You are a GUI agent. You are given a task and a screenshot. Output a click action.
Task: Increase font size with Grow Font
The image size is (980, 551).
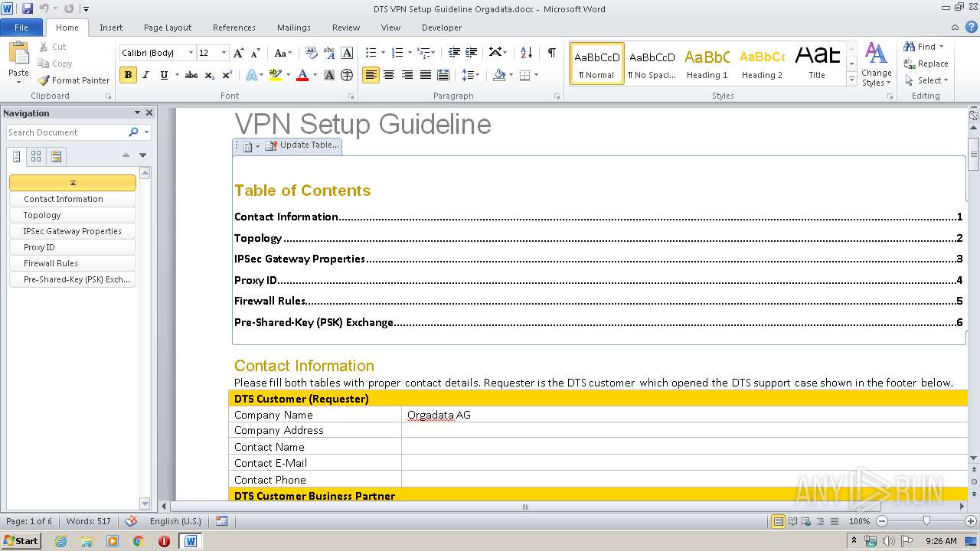239,53
